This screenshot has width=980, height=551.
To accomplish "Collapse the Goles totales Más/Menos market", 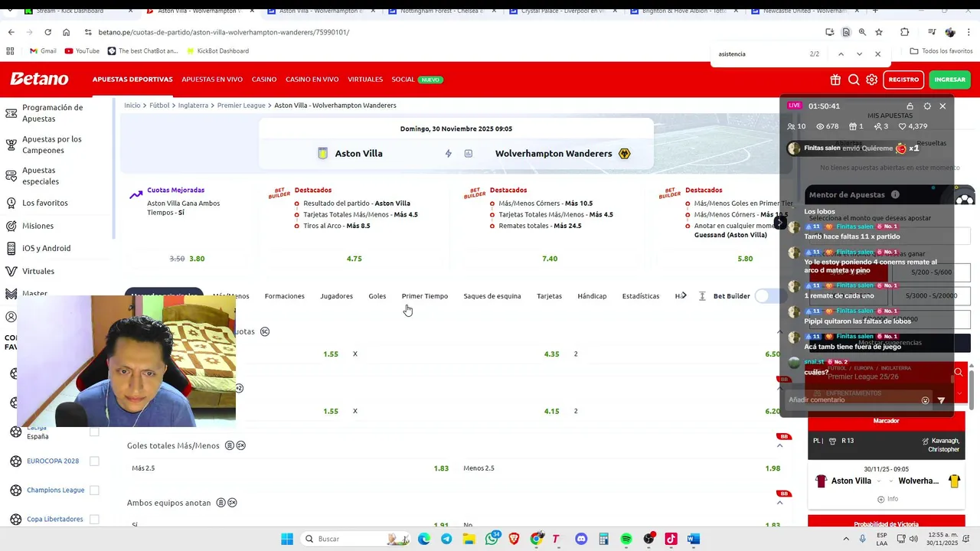I will (x=780, y=445).
